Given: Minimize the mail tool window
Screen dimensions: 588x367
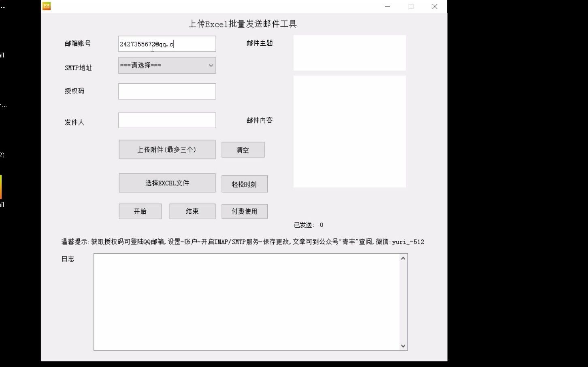Looking at the screenshot, I should (x=388, y=6).
